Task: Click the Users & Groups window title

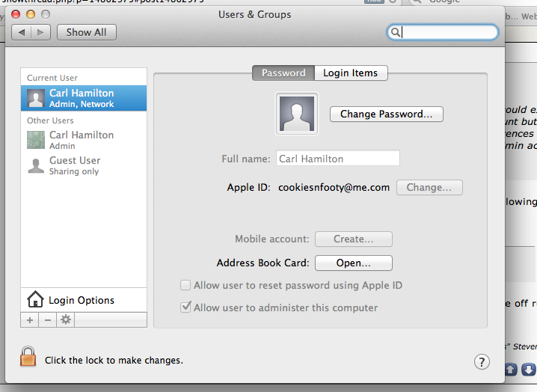Action: coord(255,15)
